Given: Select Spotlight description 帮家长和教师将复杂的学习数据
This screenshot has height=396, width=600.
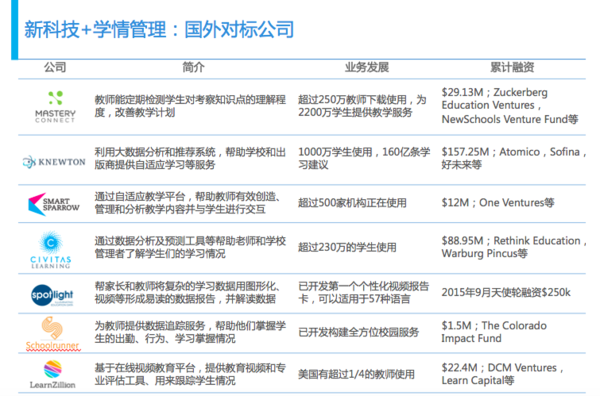Looking at the screenshot, I should coord(188,292).
